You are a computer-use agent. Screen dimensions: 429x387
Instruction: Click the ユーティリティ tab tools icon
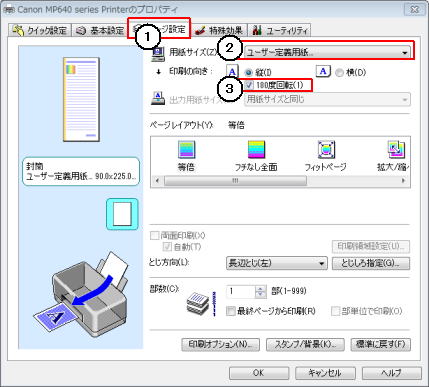[257, 30]
